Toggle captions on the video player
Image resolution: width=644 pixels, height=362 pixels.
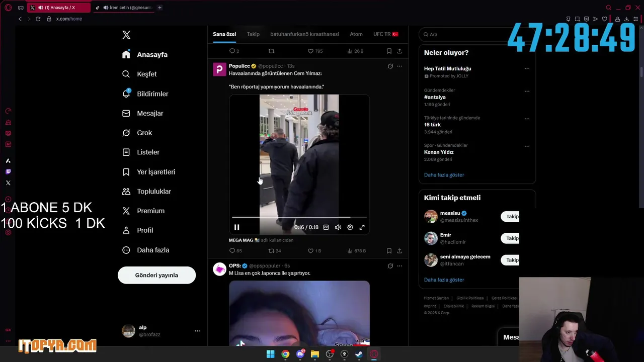(326, 227)
